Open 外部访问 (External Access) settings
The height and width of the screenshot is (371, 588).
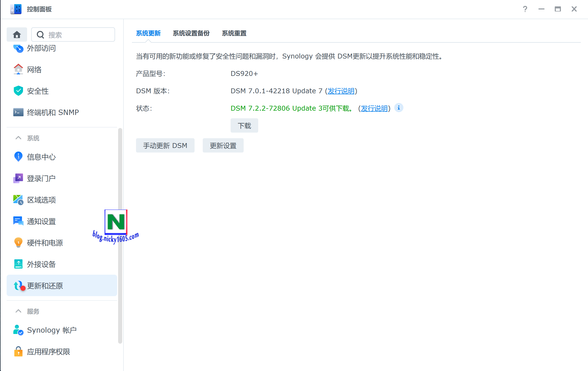pos(41,48)
